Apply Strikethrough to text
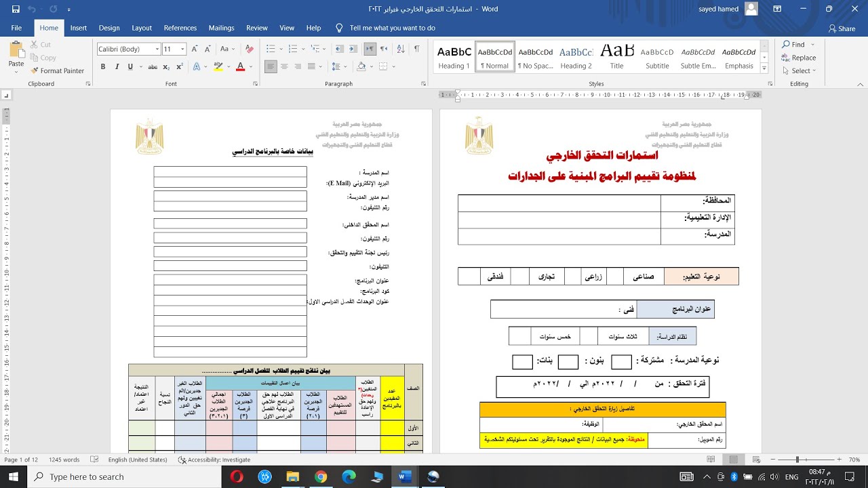This screenshot has width=868, height=488. [x=153, y=66]
